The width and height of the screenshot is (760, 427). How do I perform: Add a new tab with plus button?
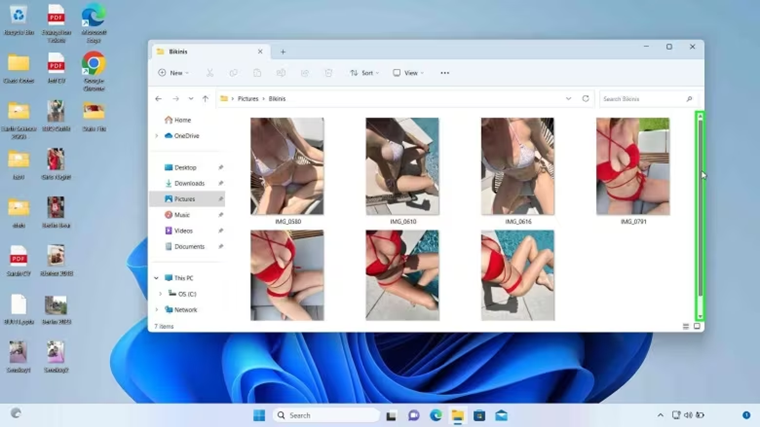point(283,51)
